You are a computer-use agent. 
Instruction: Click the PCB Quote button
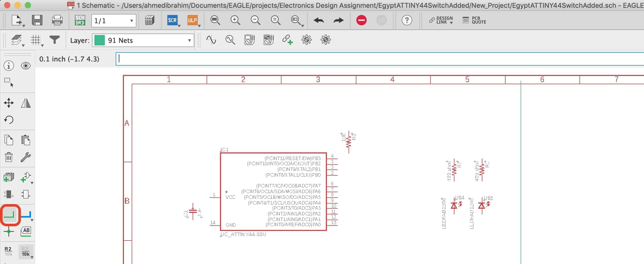point(474,20)
